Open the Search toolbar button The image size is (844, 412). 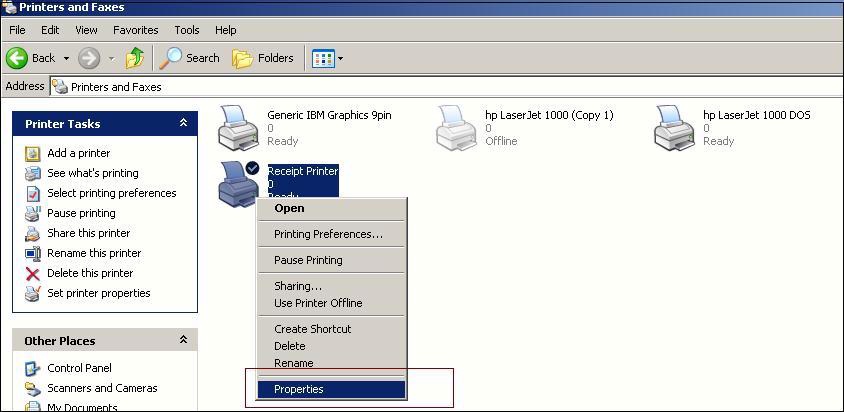(x=190, y=58)
